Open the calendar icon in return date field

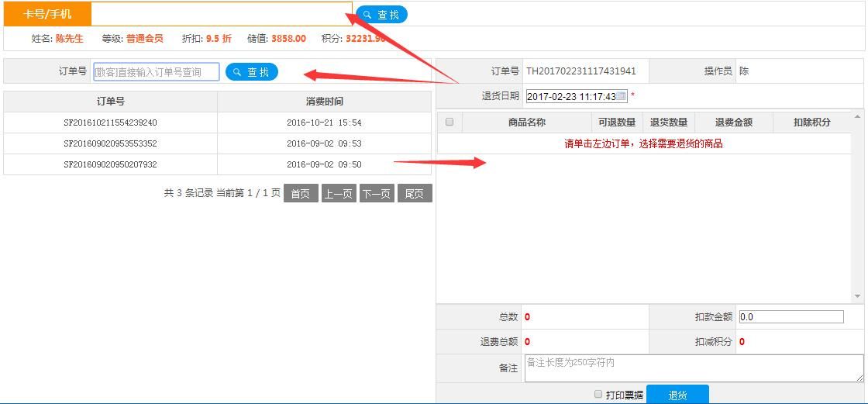pyautogui.click(x=622, y=96)
